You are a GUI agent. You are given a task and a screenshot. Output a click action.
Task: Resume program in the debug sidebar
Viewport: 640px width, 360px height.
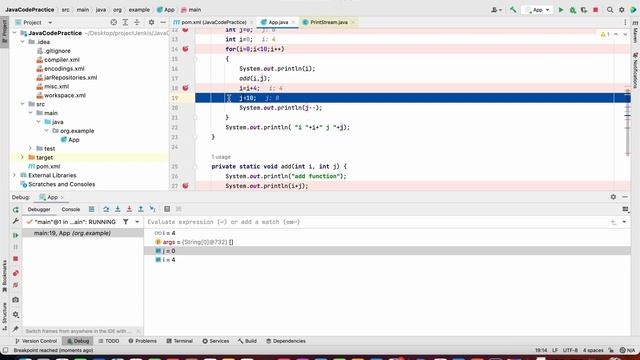[16, 235]
